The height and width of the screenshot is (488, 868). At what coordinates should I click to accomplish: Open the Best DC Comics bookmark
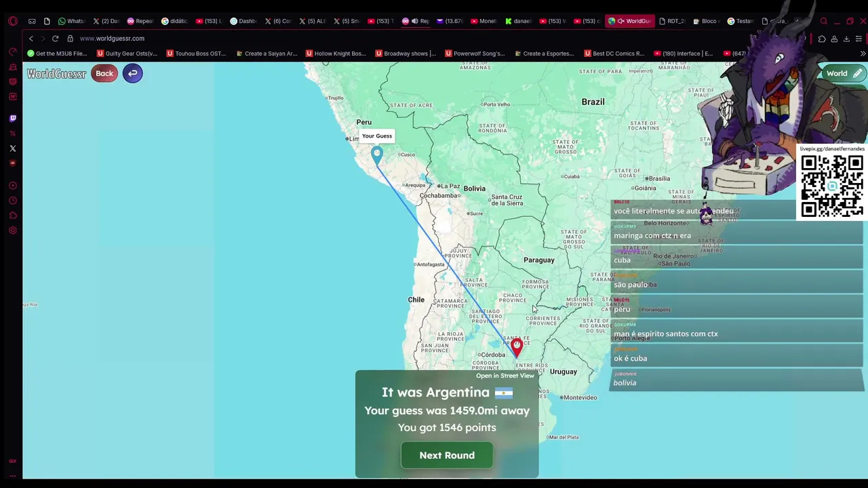tap(614, 54)
